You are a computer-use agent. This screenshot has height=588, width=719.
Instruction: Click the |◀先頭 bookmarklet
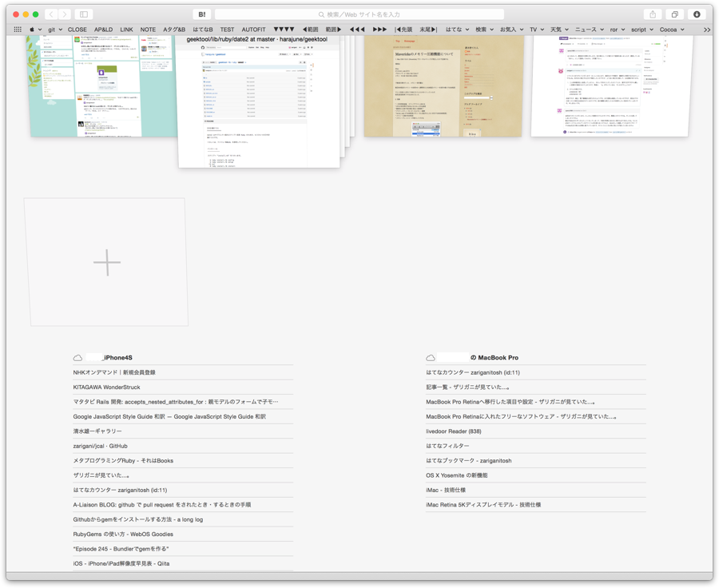click(x=403, y=30)
